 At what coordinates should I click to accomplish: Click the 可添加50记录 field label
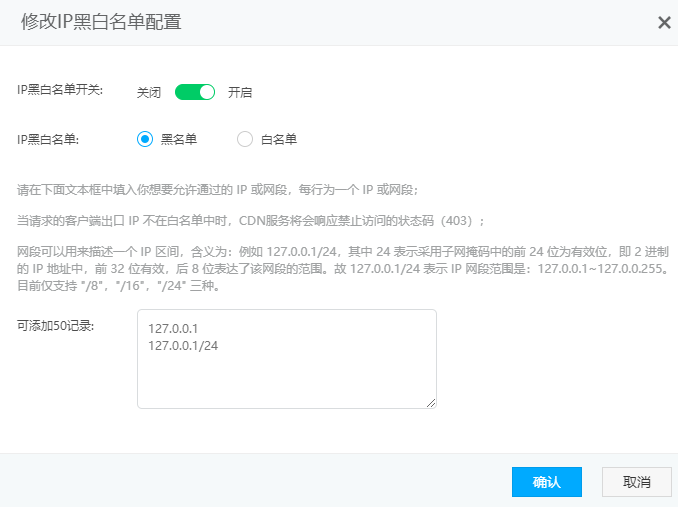pyautogui.click(x=56, y=326)
